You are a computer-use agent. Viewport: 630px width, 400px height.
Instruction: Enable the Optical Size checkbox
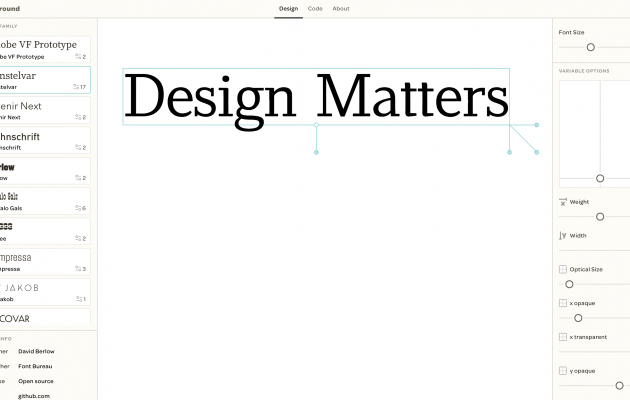[x=563, y=269]
